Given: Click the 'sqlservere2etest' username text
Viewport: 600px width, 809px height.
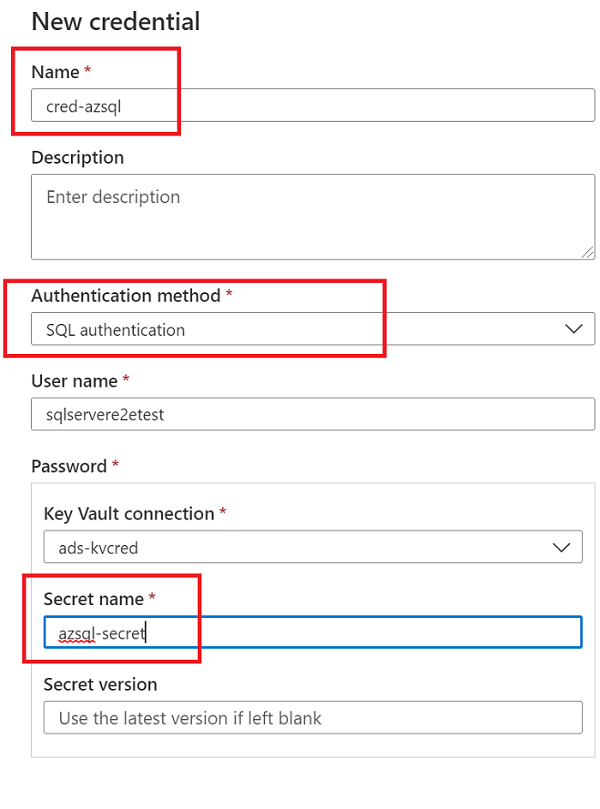Looking at the screenshot, I should (104, 414).
